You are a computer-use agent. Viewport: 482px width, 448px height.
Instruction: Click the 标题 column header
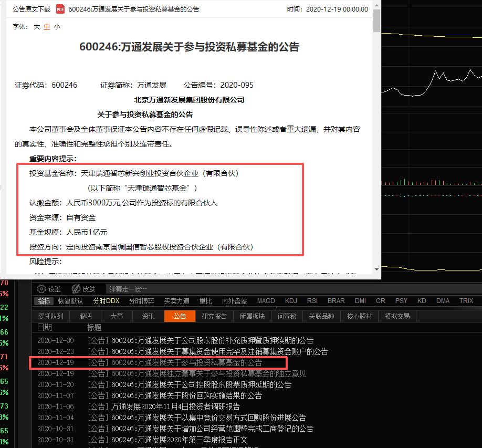[94, 328]
